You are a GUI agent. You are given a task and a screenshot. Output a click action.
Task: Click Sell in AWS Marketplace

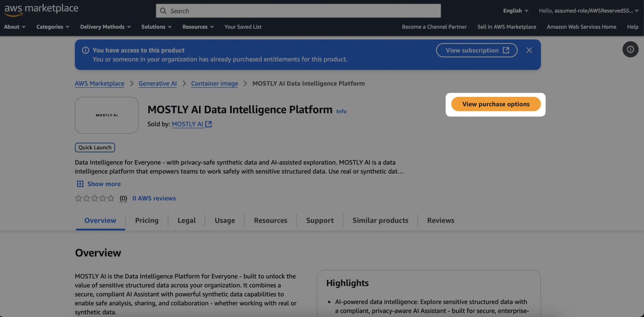click(506, 27)
